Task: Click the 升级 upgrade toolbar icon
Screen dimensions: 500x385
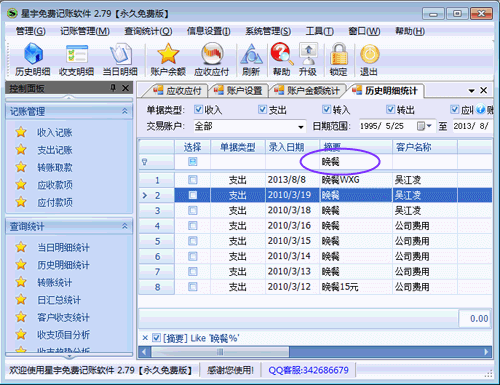Action: pyautogui.click(x=308, y=59)
